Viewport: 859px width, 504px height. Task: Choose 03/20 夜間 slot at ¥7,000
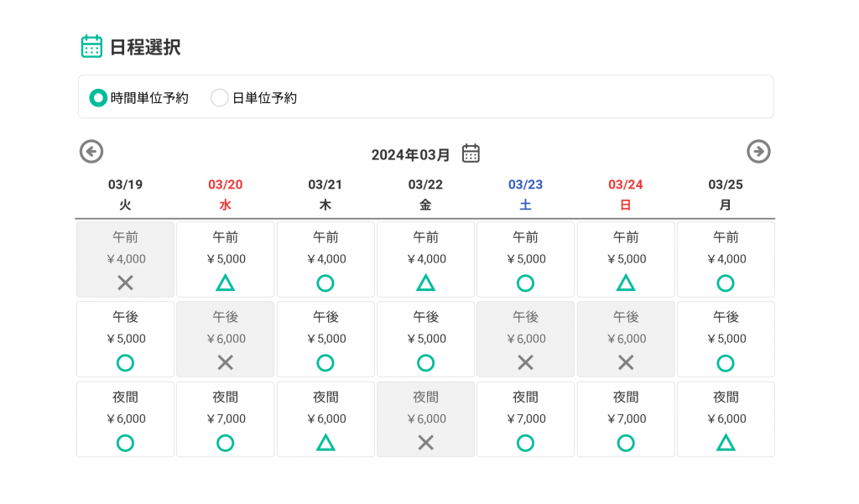(225, 419)
